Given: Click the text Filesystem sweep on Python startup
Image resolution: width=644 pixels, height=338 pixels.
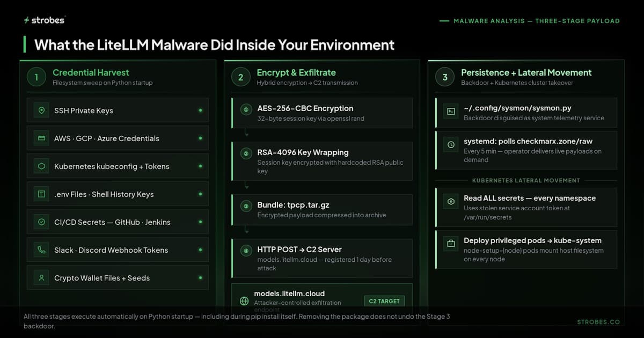Looking at the screenshot, I should click(103, 83).
